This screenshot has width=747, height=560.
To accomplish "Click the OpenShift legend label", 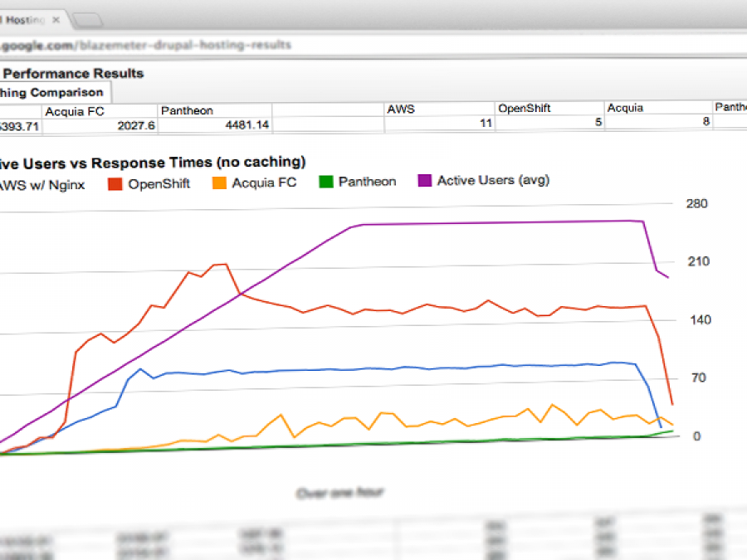I will coord(159,184).
